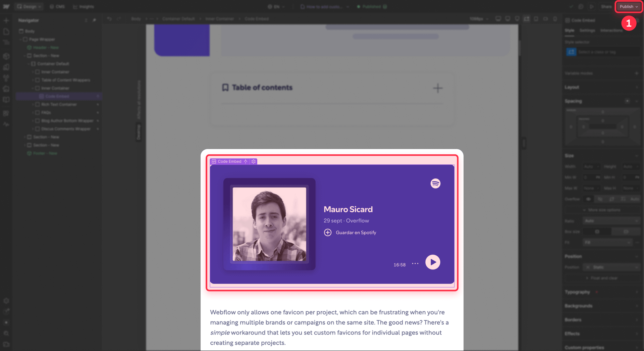Screen dimensions: 644x351
Task: Open the Components cube icon
Action: pos(6,56)
